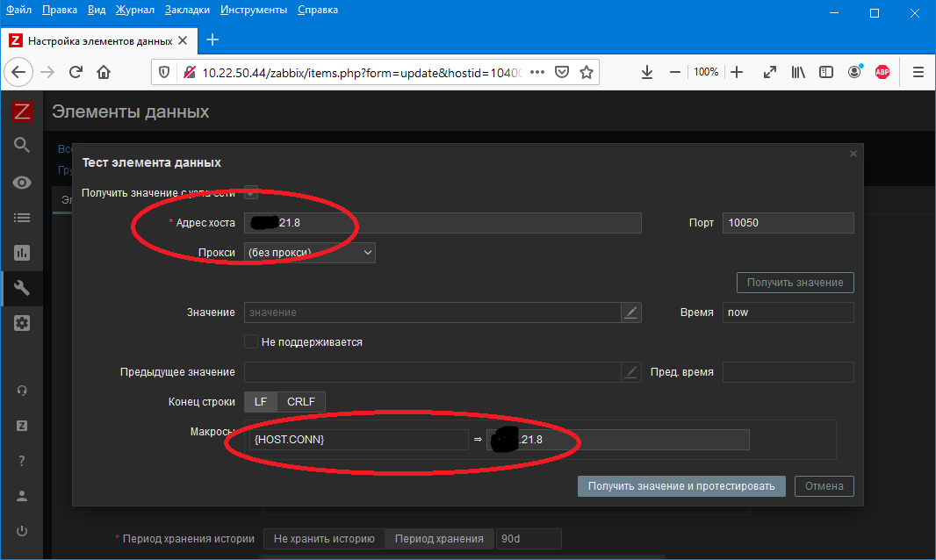Expand the Прокси dropdown
This screenshot has height=560, width=936.
click(x=310, y=253)
